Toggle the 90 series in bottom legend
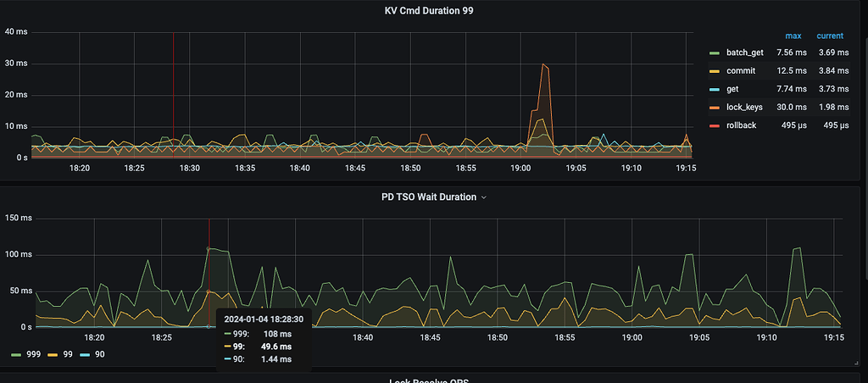 click(100, 354)
